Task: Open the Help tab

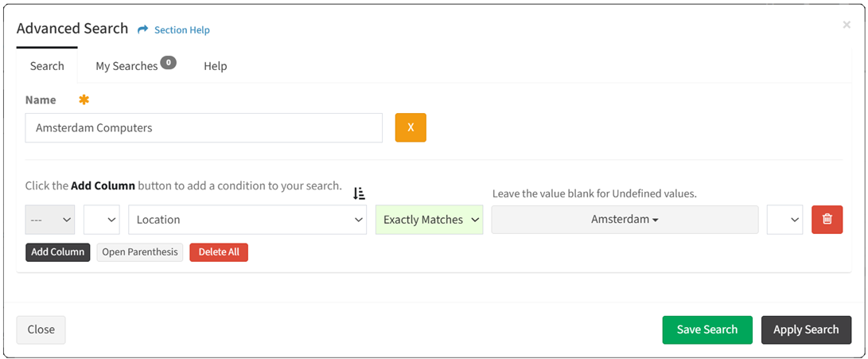Action: point(215,66)
